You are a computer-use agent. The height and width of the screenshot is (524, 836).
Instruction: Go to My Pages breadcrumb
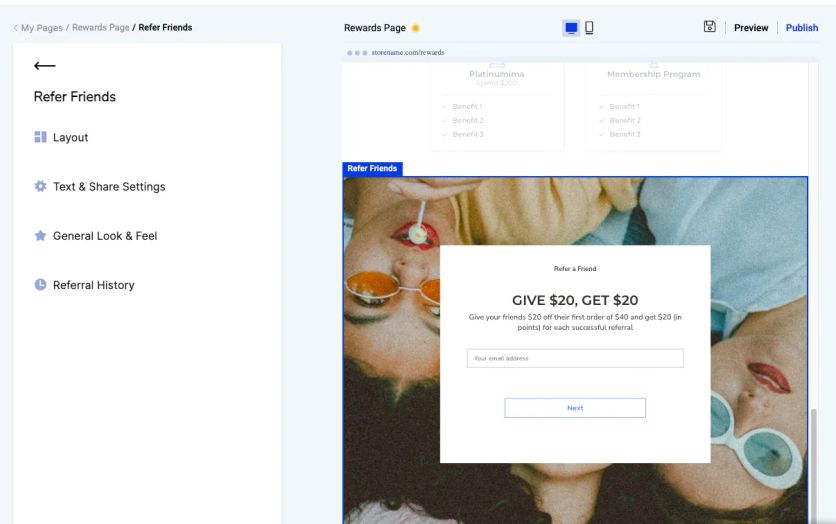[x=42, y=28]
